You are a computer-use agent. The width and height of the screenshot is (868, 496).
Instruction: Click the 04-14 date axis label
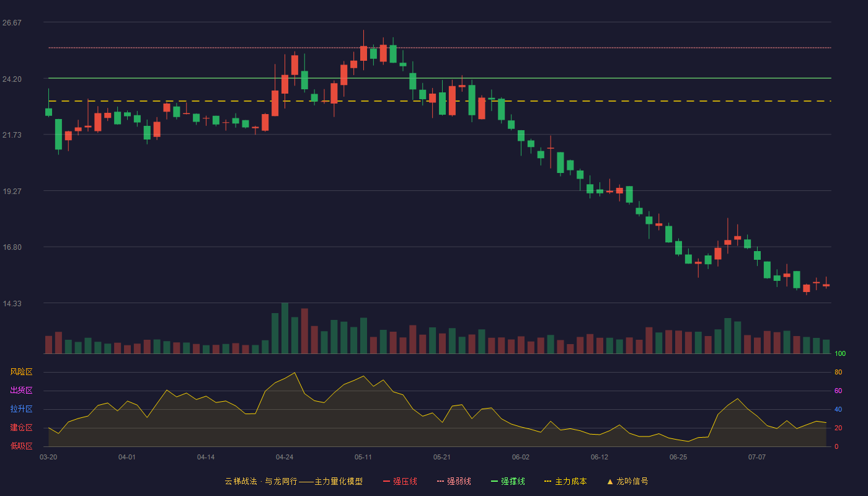[x=206, y=457]
